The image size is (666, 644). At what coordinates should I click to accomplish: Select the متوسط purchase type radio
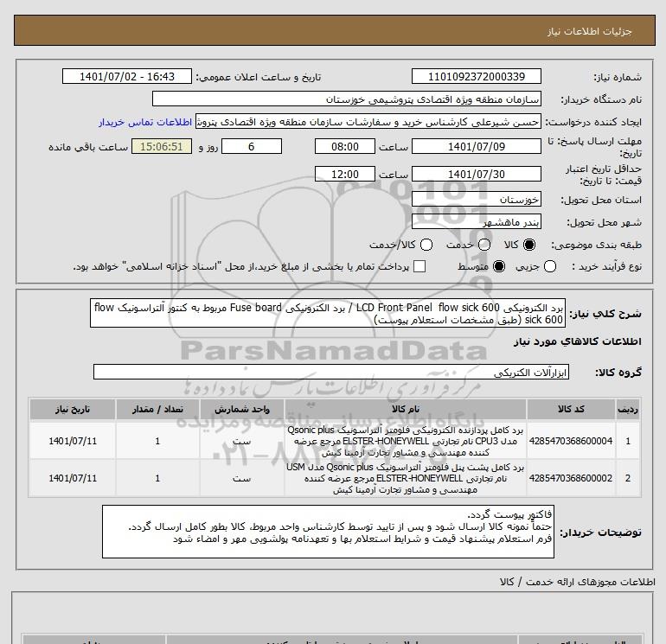point(499,266)
